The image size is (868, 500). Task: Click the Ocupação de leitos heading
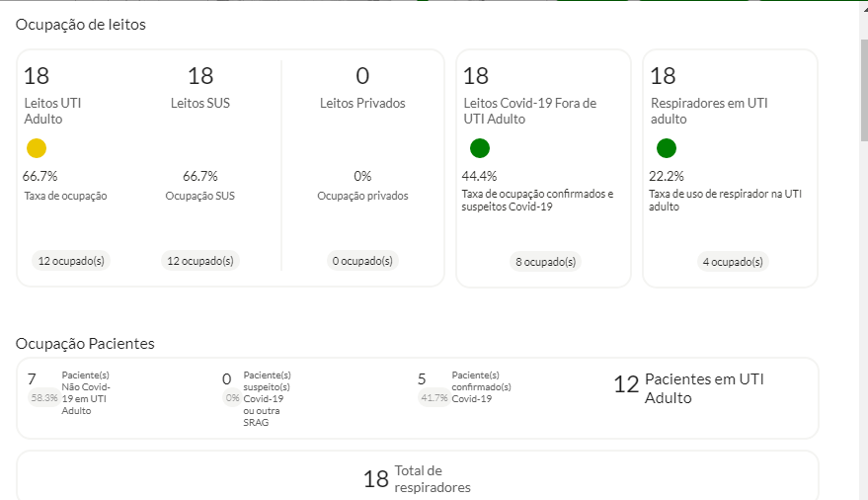pos(81,25)
